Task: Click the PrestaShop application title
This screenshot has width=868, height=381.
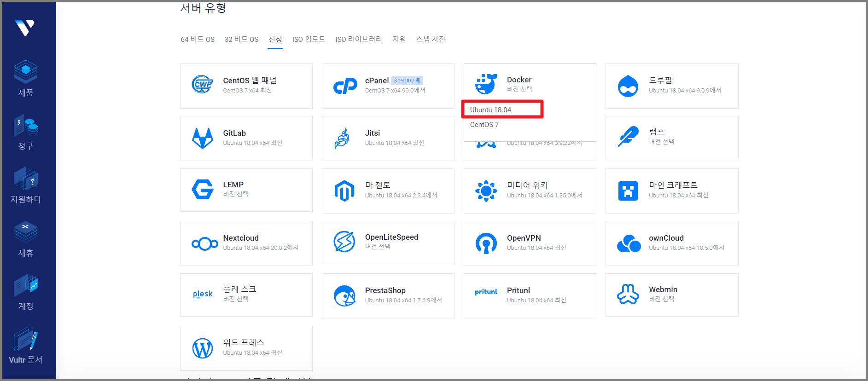Action: pos(385,290)
